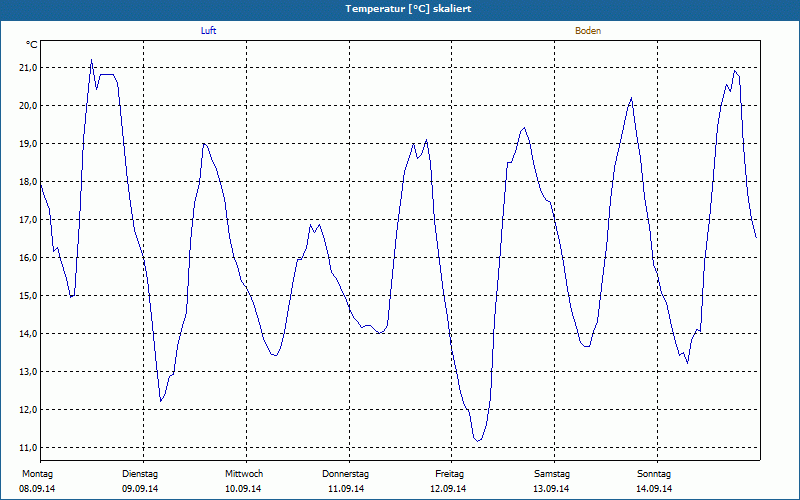Image resolution: width=800 pixels, height=500 pixels.
Task: Click the 11,0 y-axis value
Action: [x=28, y=448]
